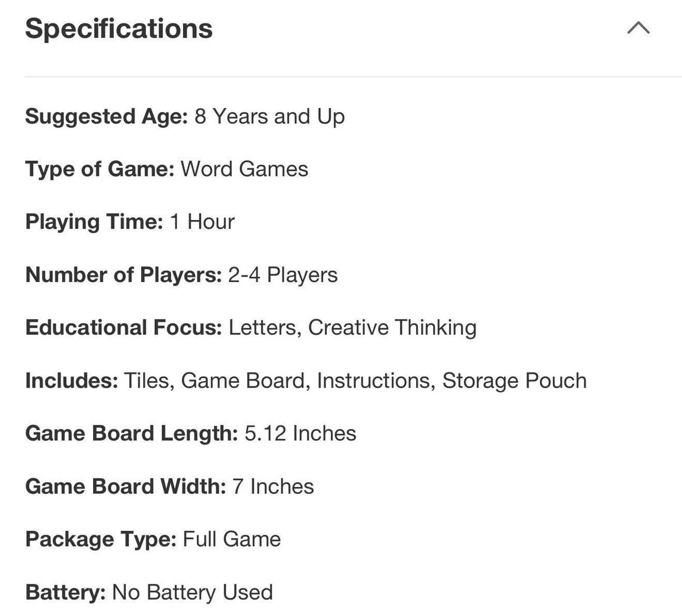Select the Includes label

pyautogui.click(x=72, y=380)
